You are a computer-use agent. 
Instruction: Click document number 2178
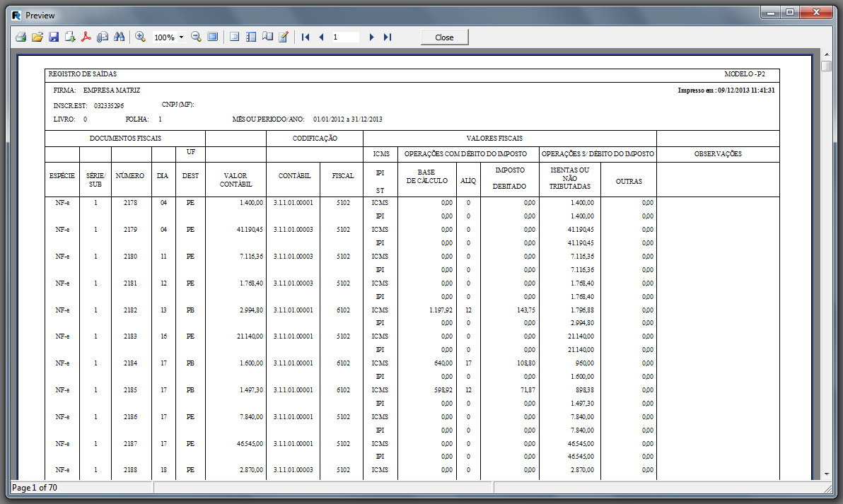click(x=130, y=203)
